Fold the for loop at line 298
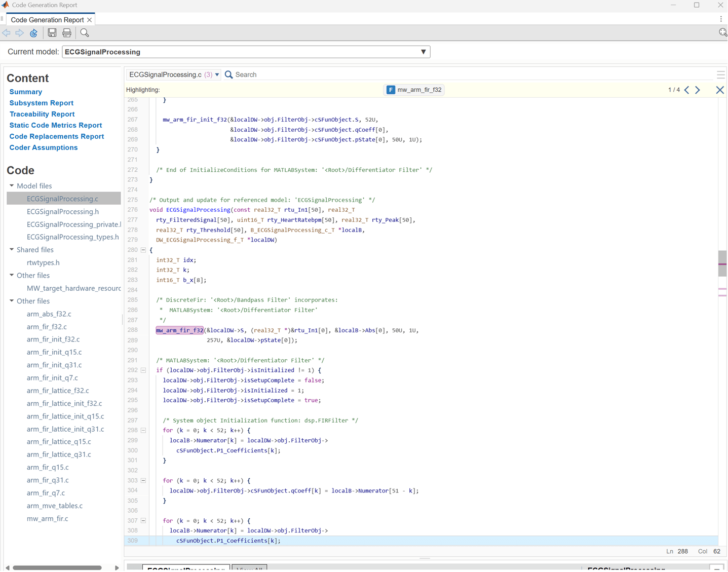The image size is (728, 572). pyautogui.click(x=143, y=430)
